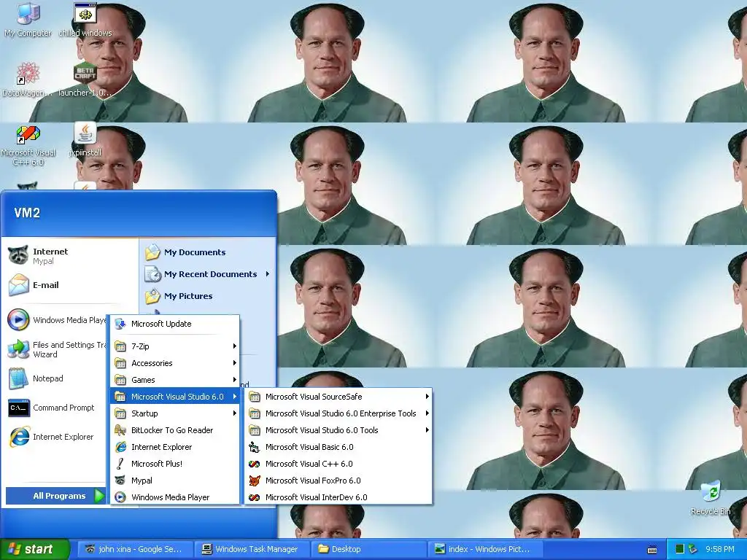Click the E-mail envelope icon
Viewport: 747px width, 560px height.
click(x=18, y=285)
